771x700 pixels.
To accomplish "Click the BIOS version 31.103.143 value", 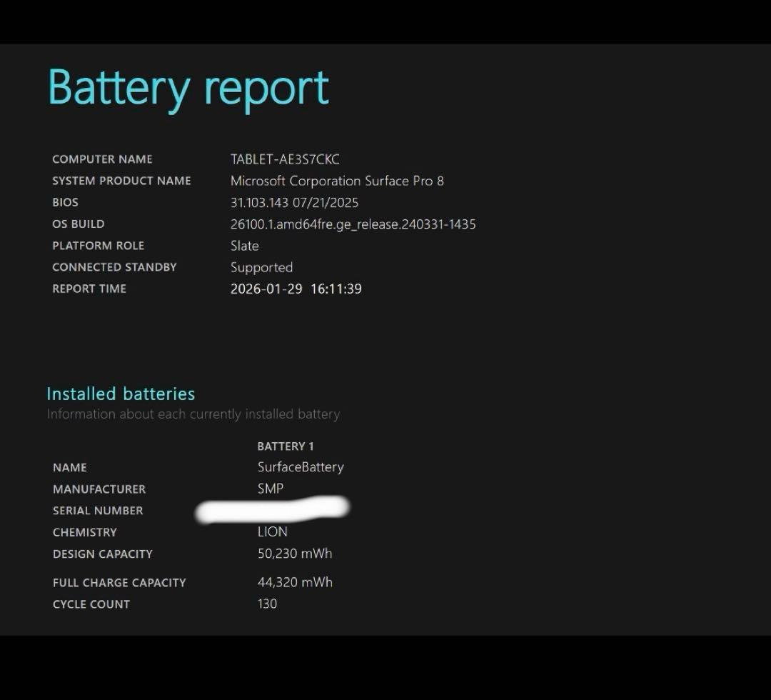I will (x=294, y=202).
